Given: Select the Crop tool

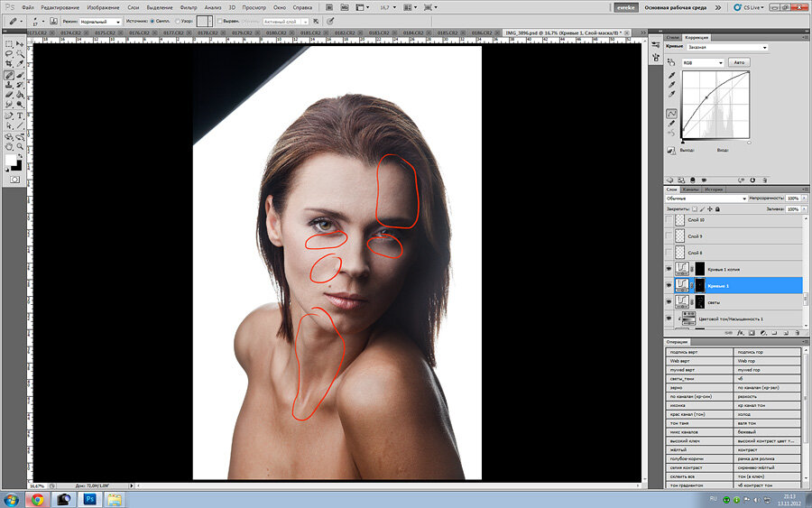Looking at the screenshot, I should coord(9,64).
